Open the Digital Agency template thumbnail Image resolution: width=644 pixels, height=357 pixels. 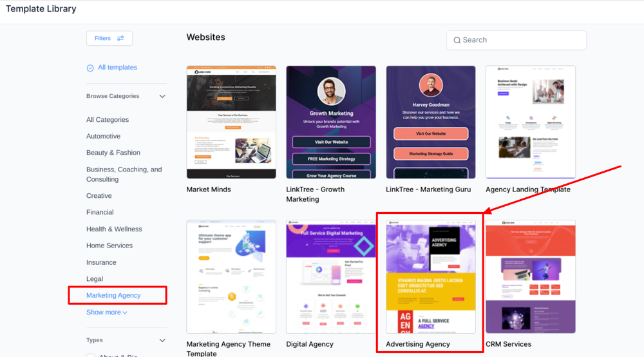pyautogui.click(x=331, y=276)
